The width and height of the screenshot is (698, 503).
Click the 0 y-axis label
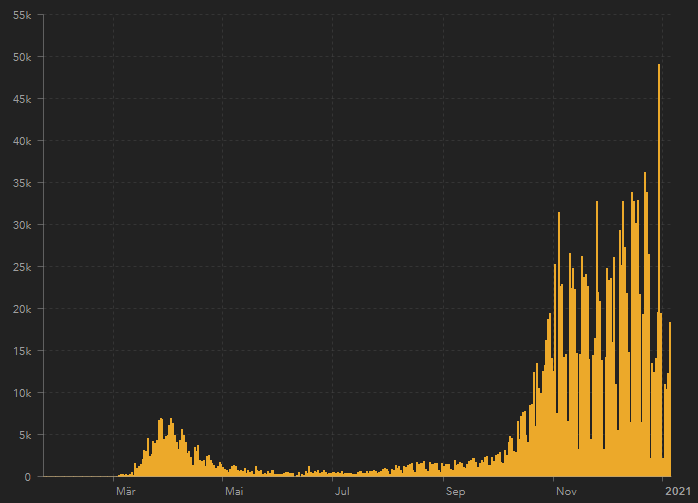click(28, 477)
